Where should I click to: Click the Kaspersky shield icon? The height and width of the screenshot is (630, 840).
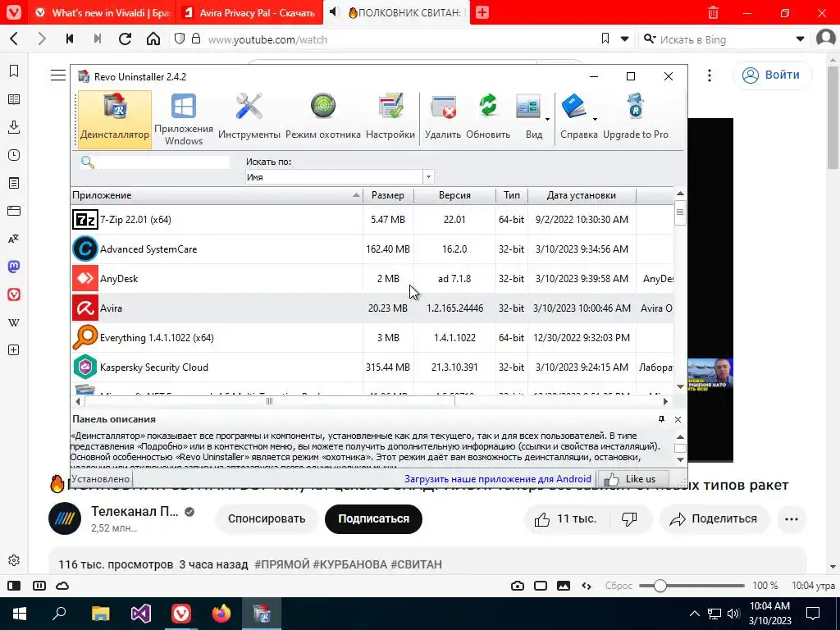pos(85,367)
